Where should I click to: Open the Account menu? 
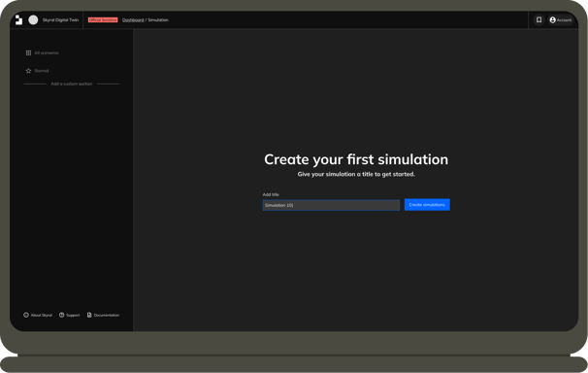point(561,19)
